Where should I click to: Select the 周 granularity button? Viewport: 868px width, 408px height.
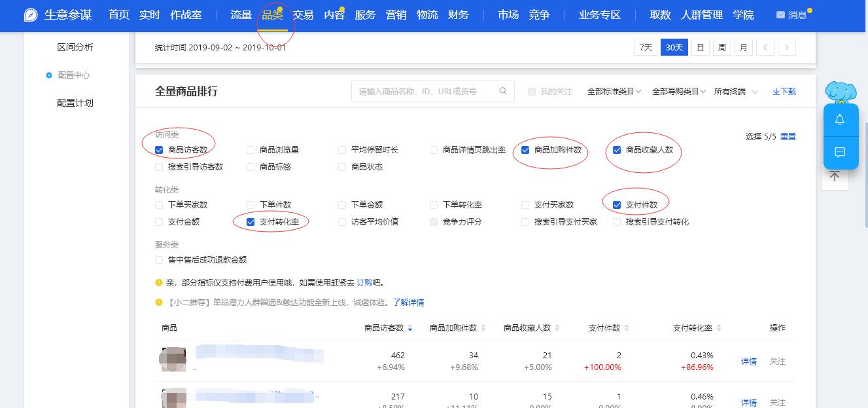[x=721, y=47]
